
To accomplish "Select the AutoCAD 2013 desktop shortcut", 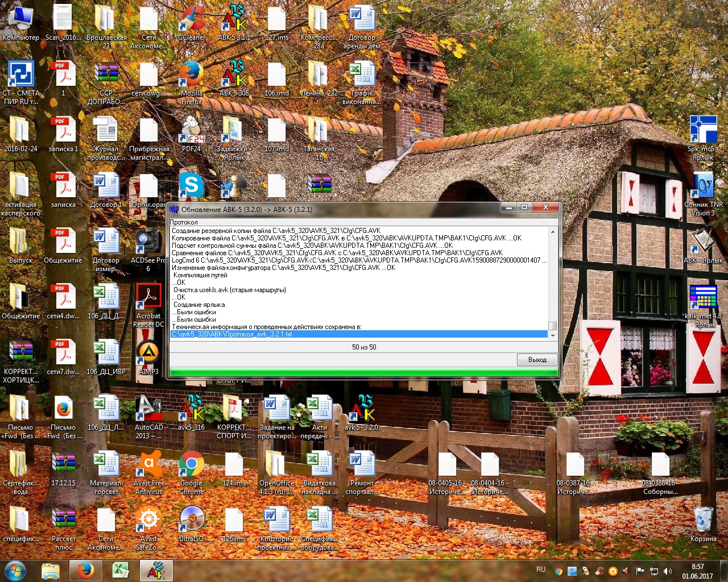I will click(148, 414).
